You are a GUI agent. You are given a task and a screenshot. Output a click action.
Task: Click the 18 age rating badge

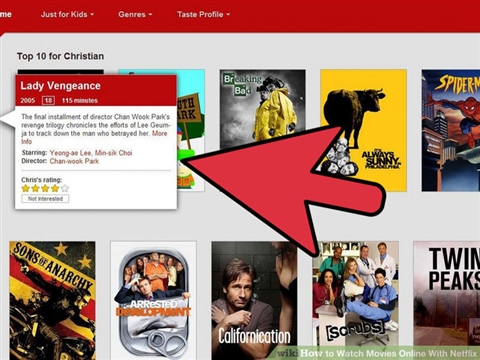coord(48,100)
